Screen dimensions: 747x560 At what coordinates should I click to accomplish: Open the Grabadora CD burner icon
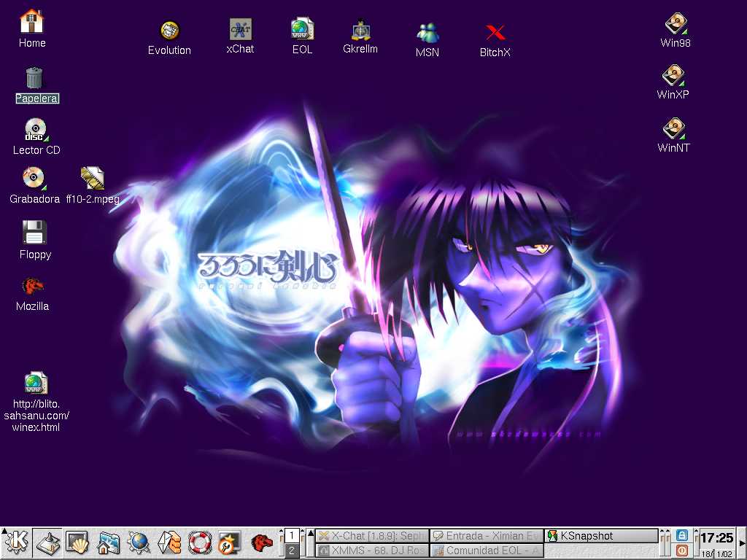point(34,178)
